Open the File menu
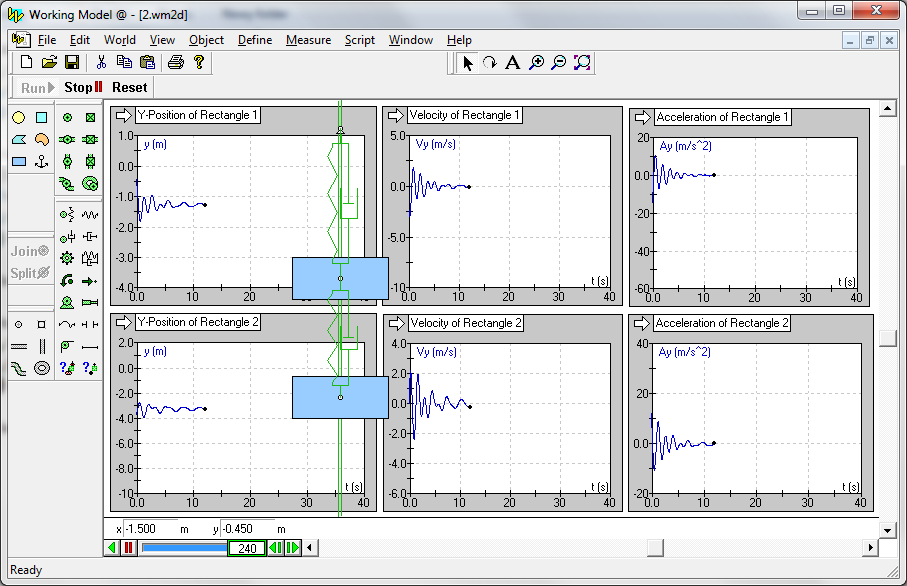Viewport: 907px width, 586px height. click(47, 40)
